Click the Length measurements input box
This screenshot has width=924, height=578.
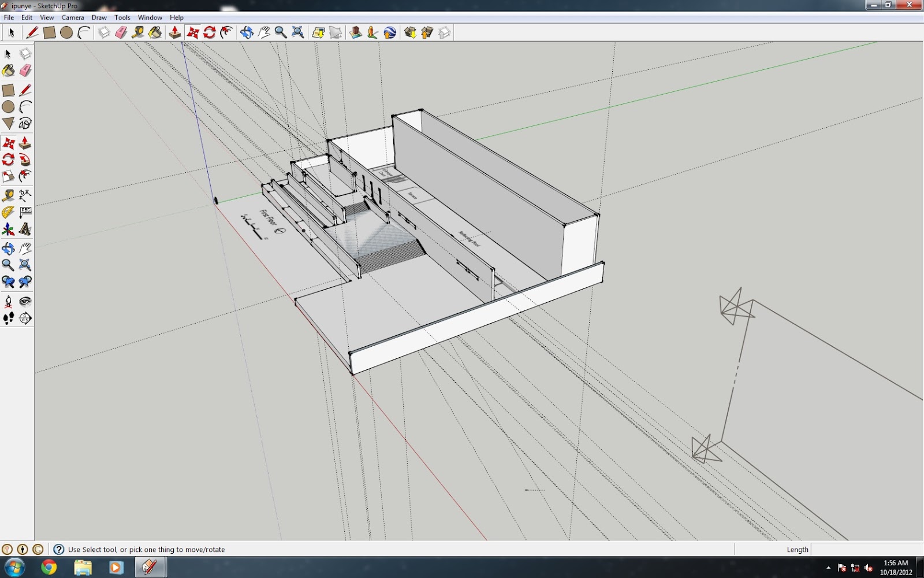click(866, 549)
